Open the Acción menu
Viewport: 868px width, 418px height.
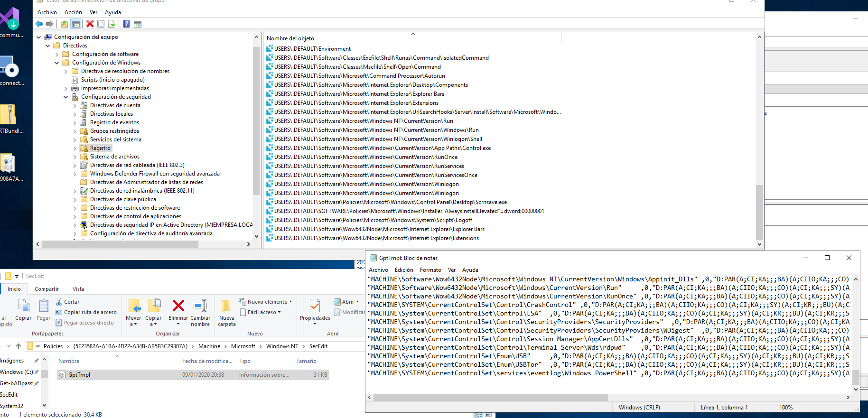pyautogui.click(x=73, y=12)
